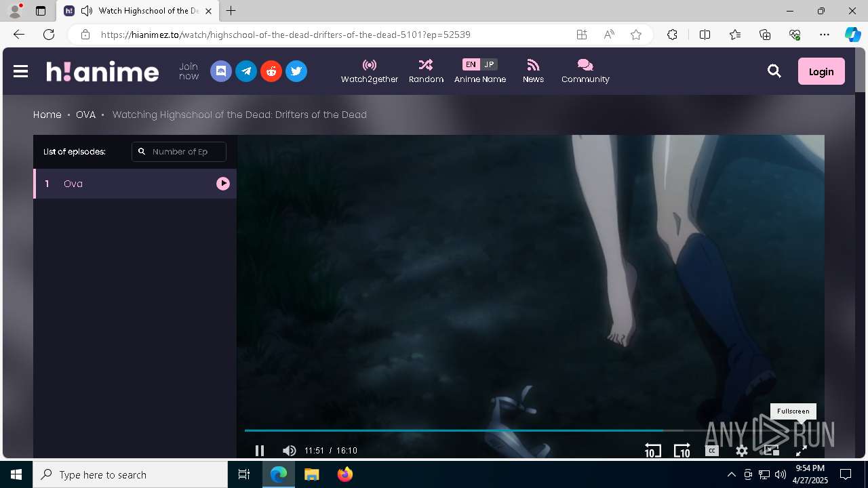Click the Login button

click(821, 71)
